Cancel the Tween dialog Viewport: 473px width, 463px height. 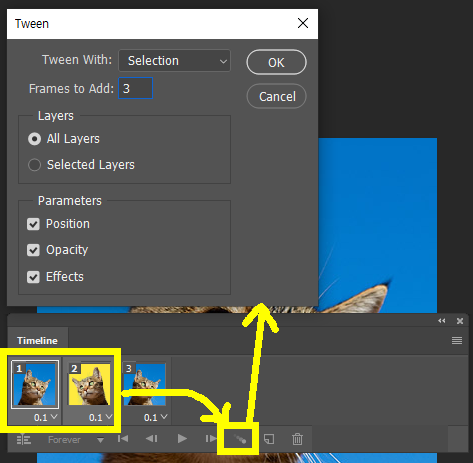click(276, 96)
